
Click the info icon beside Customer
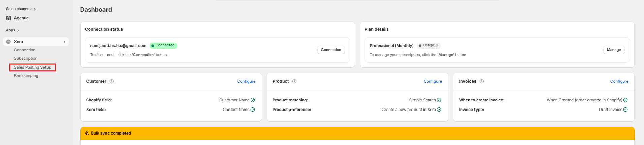tap(112, 81)
